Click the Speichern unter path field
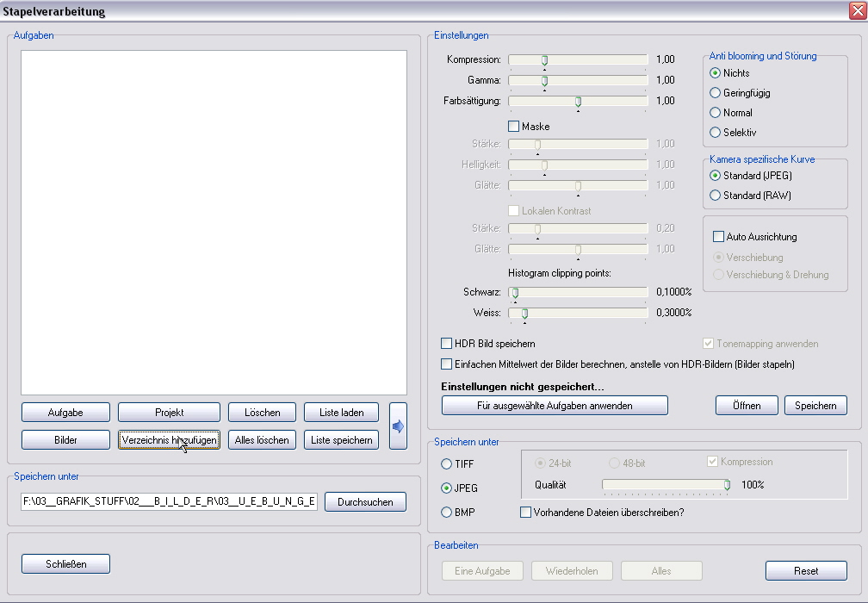The image size is (868, 603). tap(170, 502)
